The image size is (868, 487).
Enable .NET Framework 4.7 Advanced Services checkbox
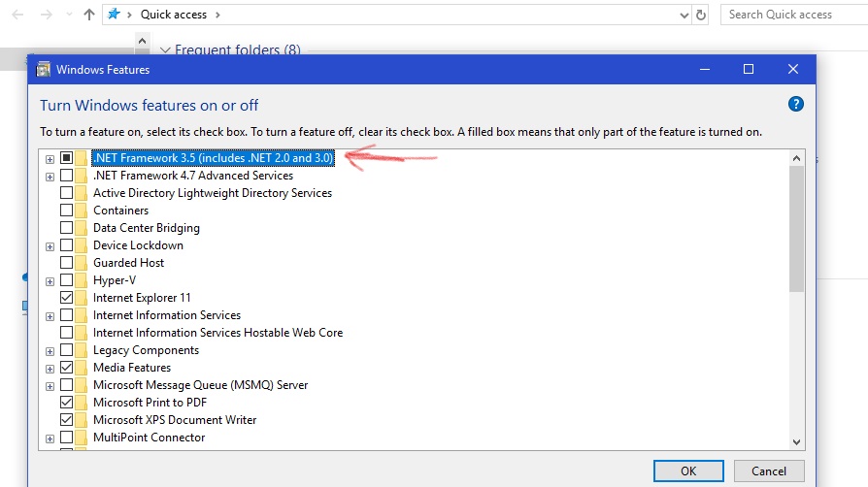point(66,176)
